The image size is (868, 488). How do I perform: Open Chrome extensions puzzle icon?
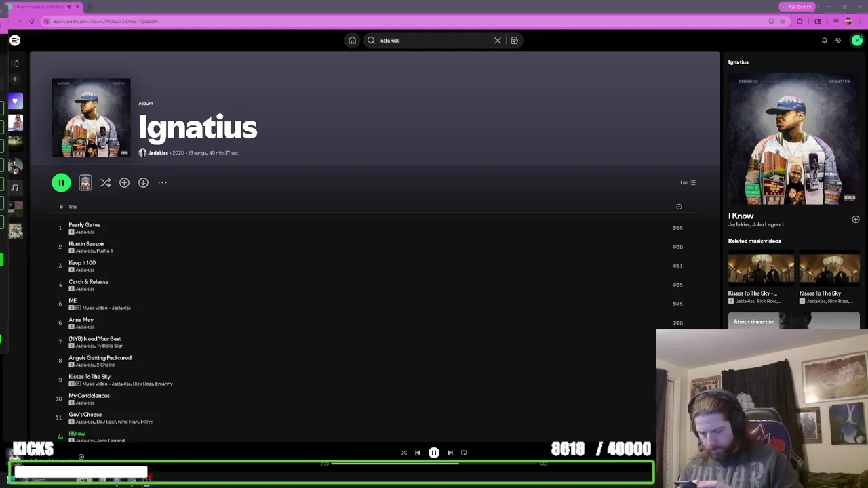pyautogui.click(x=800, y=22)
